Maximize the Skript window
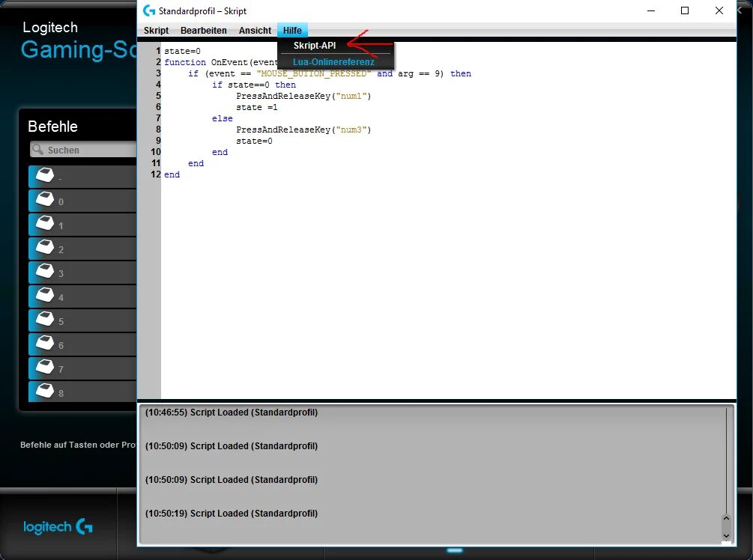 685,10
